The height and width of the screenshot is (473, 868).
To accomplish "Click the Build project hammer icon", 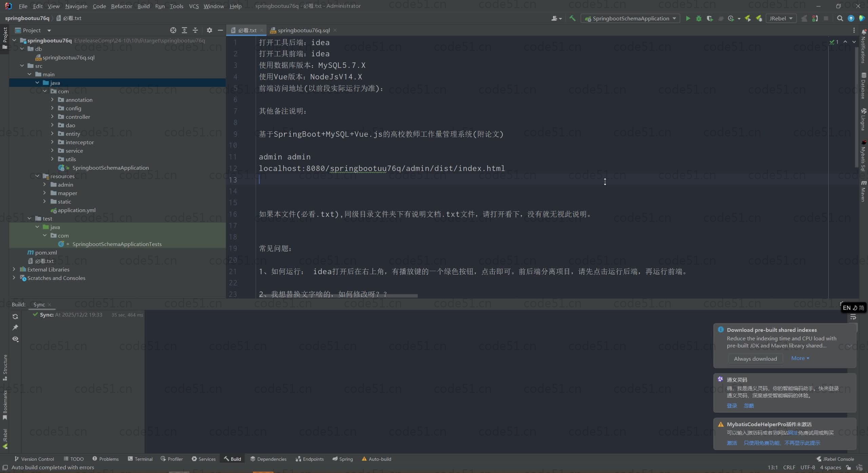I will coord(572,18).
